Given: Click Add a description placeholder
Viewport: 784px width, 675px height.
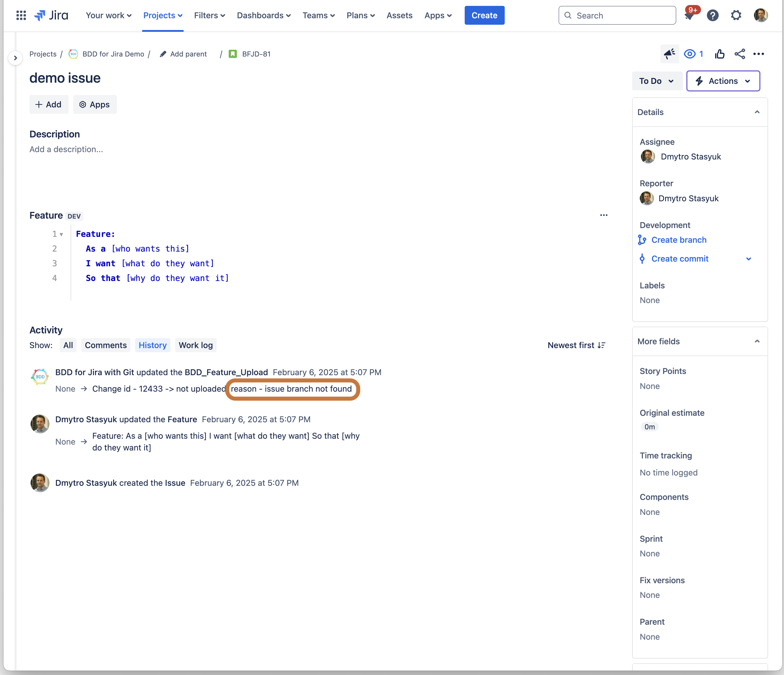Looking at the screenshot, I should [x=66, y=149].
